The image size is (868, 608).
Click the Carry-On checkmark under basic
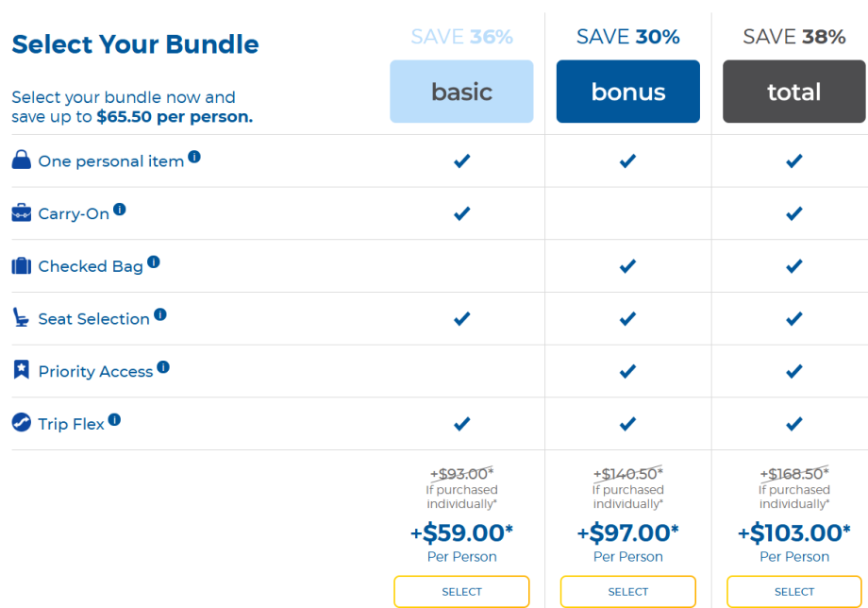click(461, 213)
